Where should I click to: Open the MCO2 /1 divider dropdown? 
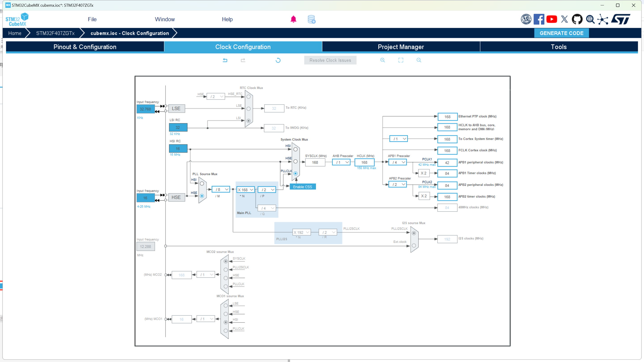206,275
